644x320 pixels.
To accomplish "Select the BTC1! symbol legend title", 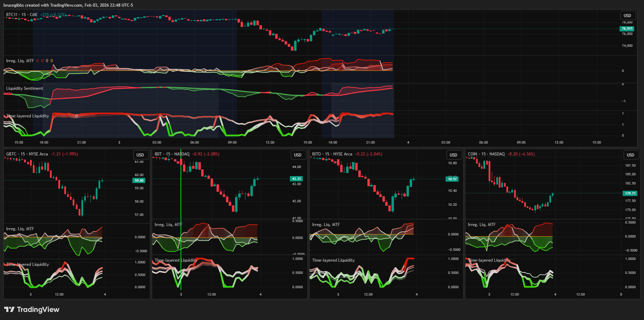I will [x=22, y=15].
